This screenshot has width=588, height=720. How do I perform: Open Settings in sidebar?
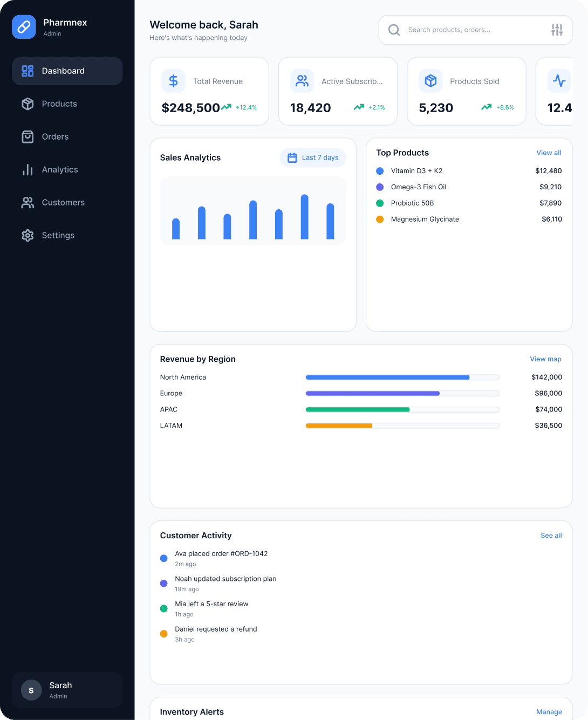point(67,235)
